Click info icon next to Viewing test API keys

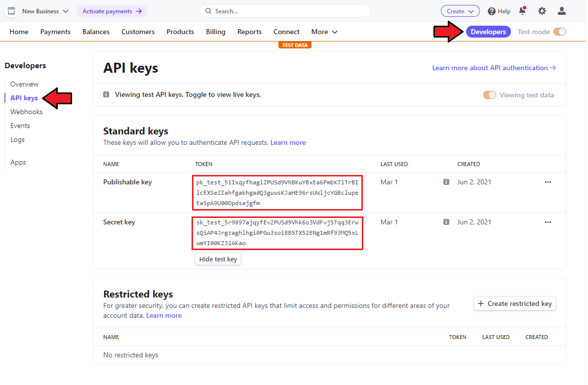click(x=107, y=94)
